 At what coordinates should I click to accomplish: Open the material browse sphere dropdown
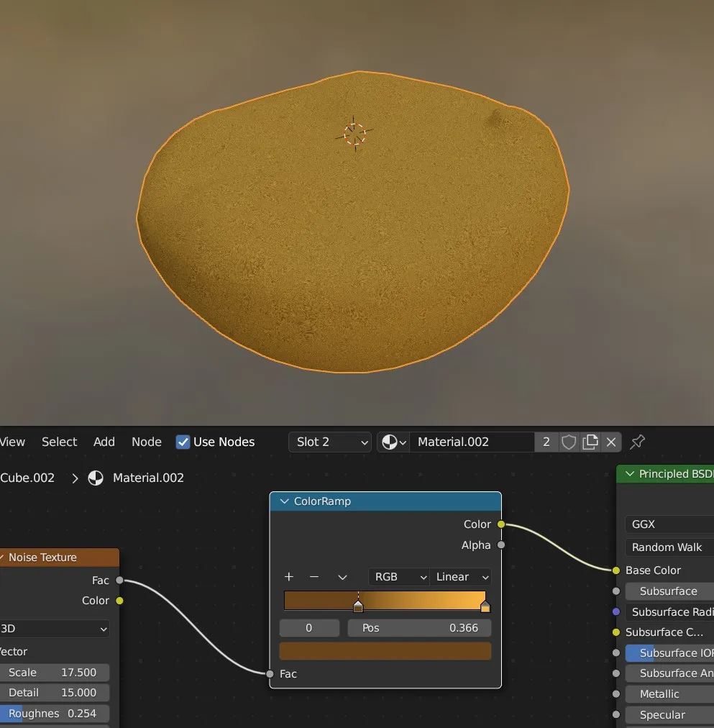[393, 442]
